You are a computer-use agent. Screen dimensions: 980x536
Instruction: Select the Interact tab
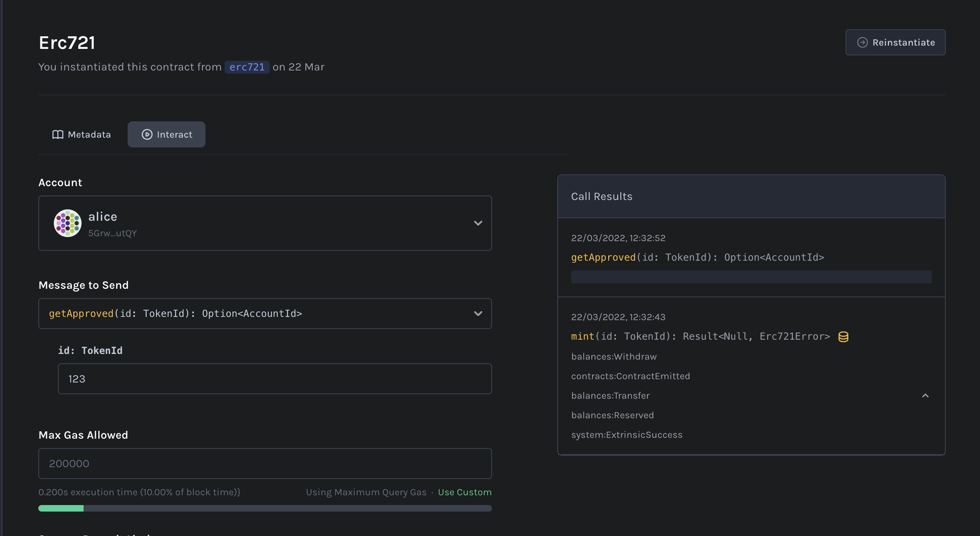(166, 134)
